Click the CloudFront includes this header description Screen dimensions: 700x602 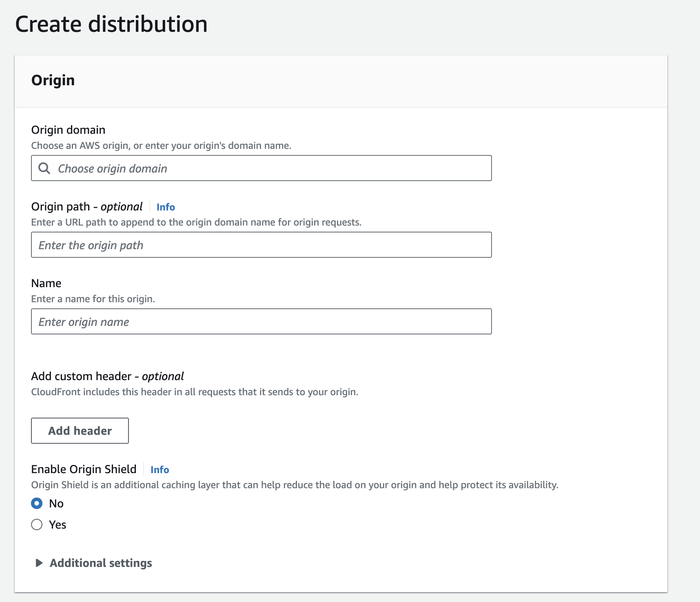tap(195, 392)
